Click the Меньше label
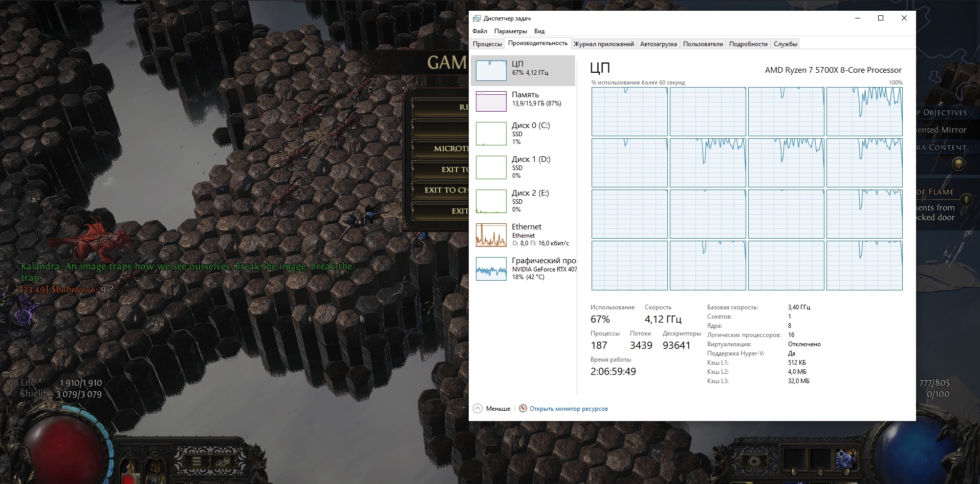Image resolution: width=980 pixels, height=484 pixels. coord(498,409)
